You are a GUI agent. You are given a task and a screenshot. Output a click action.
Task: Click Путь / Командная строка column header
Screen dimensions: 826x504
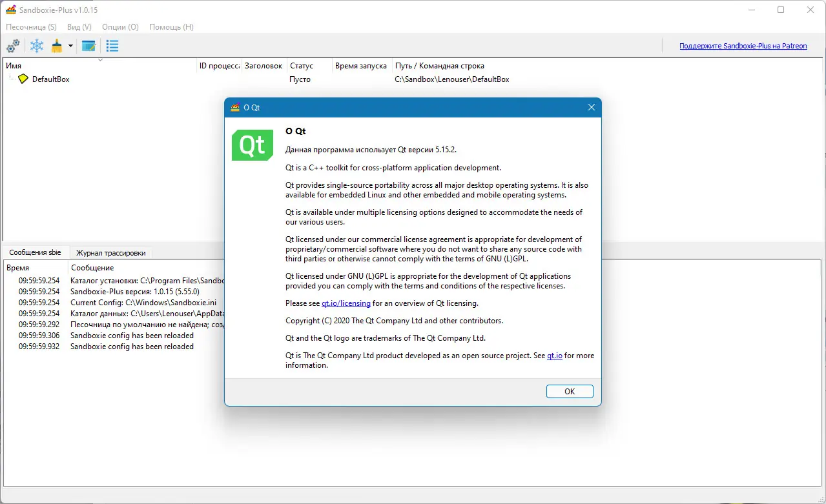click(x=440, y=66)
